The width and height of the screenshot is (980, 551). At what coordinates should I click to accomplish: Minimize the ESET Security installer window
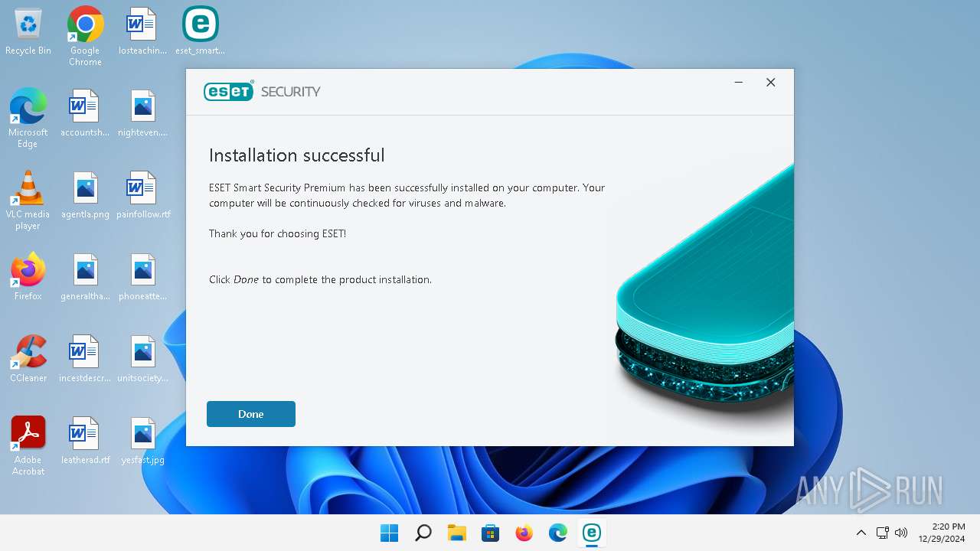tap(739, 83)
